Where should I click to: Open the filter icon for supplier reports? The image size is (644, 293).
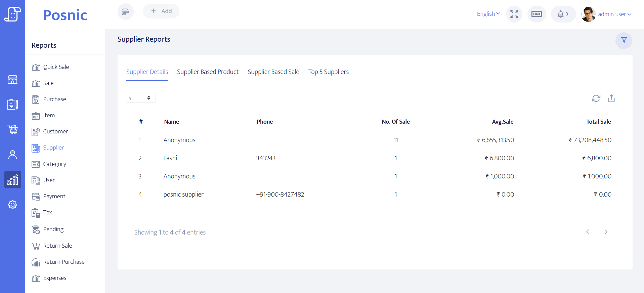[x=624, y=40]
